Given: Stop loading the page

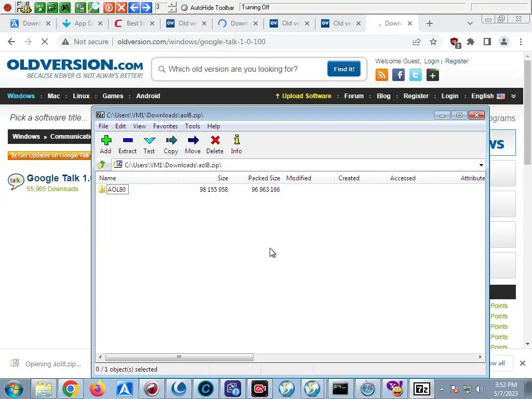Looking at the screenshot, I should click(45, 42).
